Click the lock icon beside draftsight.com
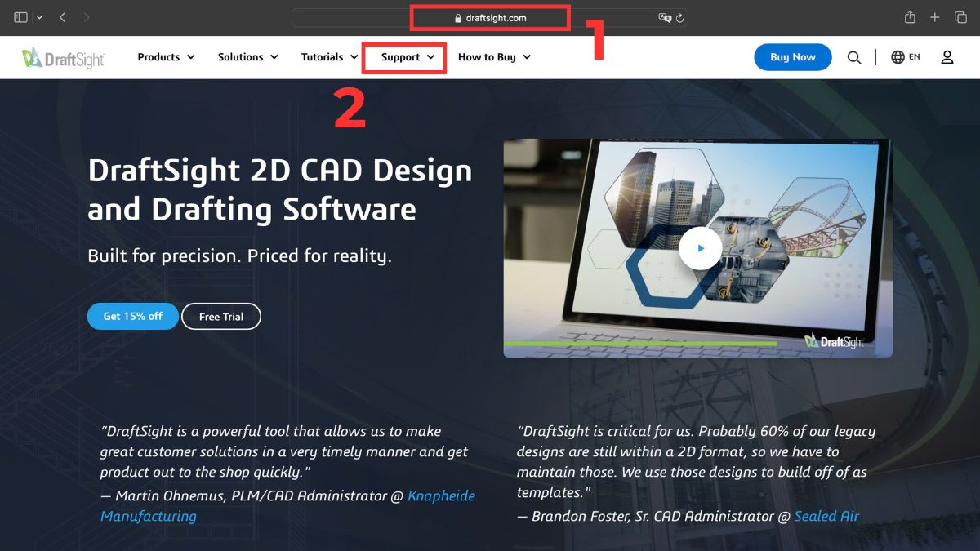Screen dimensions: 980x551 tap(458, 18)
